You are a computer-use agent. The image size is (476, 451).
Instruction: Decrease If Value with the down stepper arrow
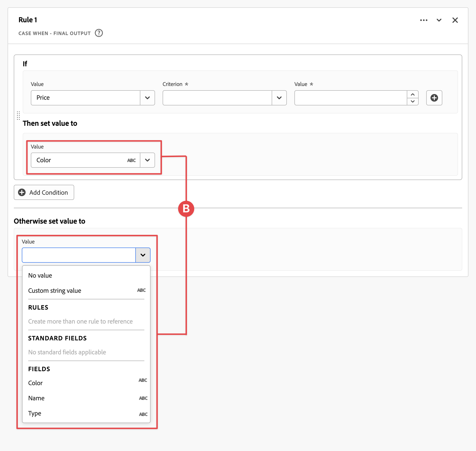[x=412, y=101]
